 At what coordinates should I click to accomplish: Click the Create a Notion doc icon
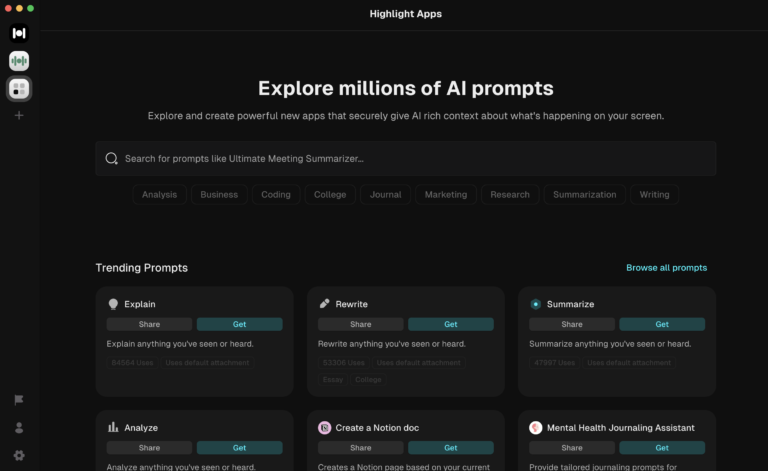pos(325,428)
